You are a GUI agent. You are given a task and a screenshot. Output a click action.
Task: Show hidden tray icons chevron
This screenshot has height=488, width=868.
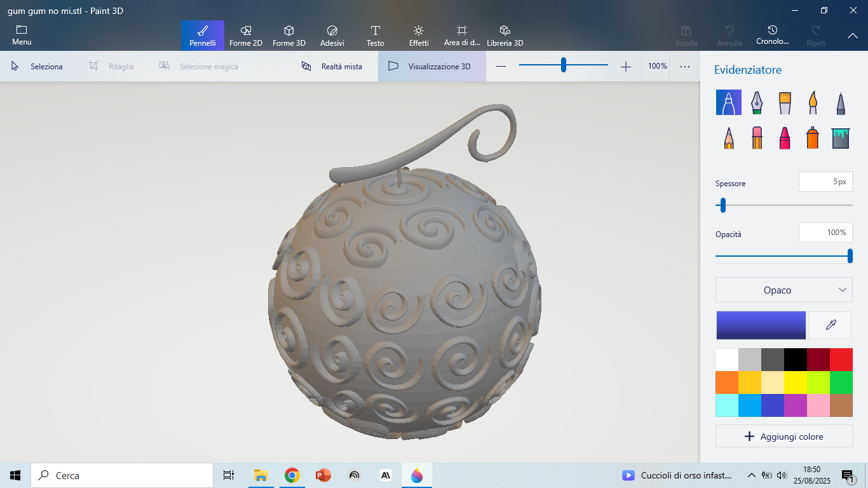[752, 475]
